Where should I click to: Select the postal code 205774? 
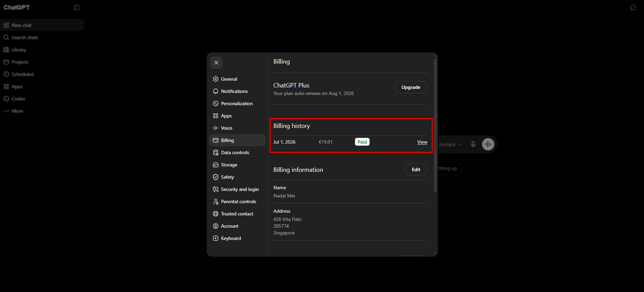tap(281, 226)
